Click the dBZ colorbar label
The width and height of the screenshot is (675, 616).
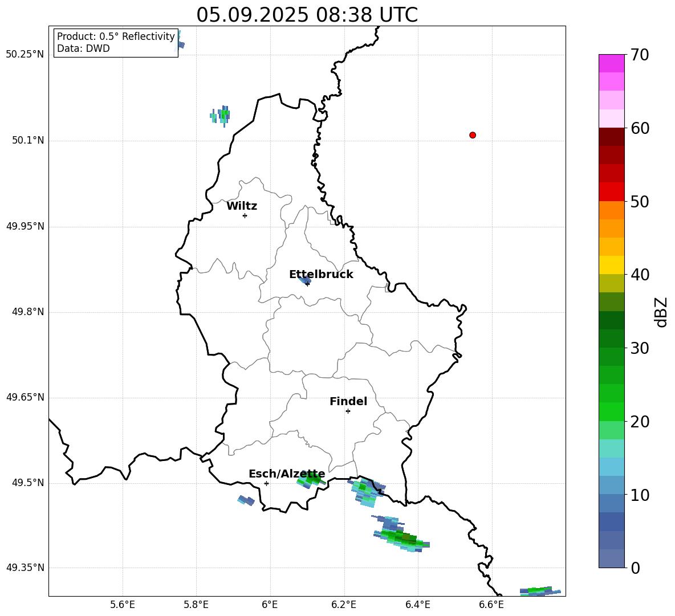click(x=662, y=312)
